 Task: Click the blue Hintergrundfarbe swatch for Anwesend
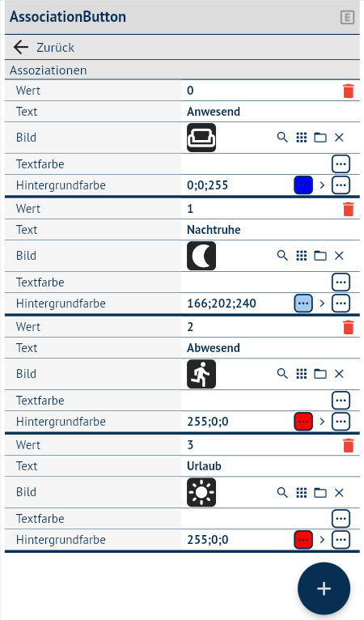(303, 185)
